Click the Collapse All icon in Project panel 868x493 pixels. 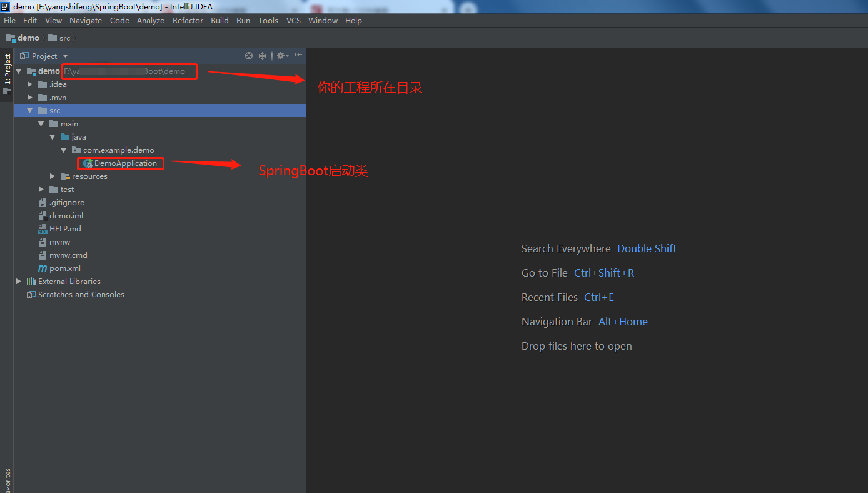(263, 56)
